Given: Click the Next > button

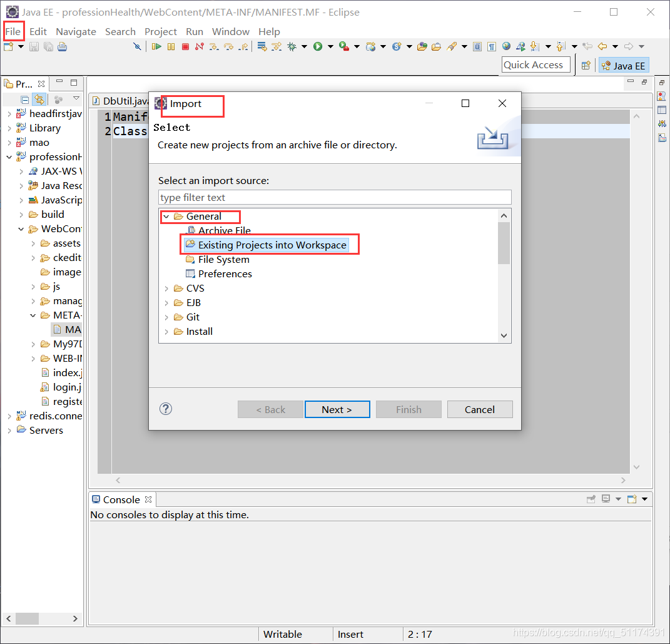Looking at the screenshot, I should [x=337, y=409].
